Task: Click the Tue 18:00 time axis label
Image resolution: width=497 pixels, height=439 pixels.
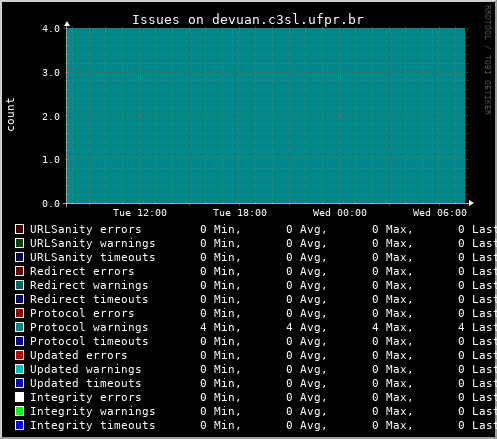Action: pyautogui.click(x=240, y=213)
